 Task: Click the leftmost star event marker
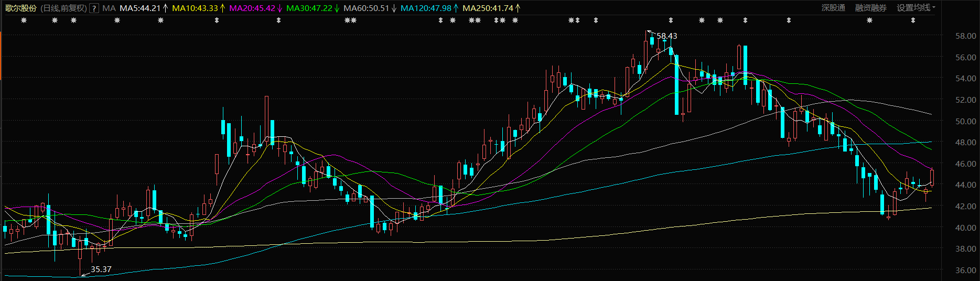pyautogui.click(x=24, y=20)
